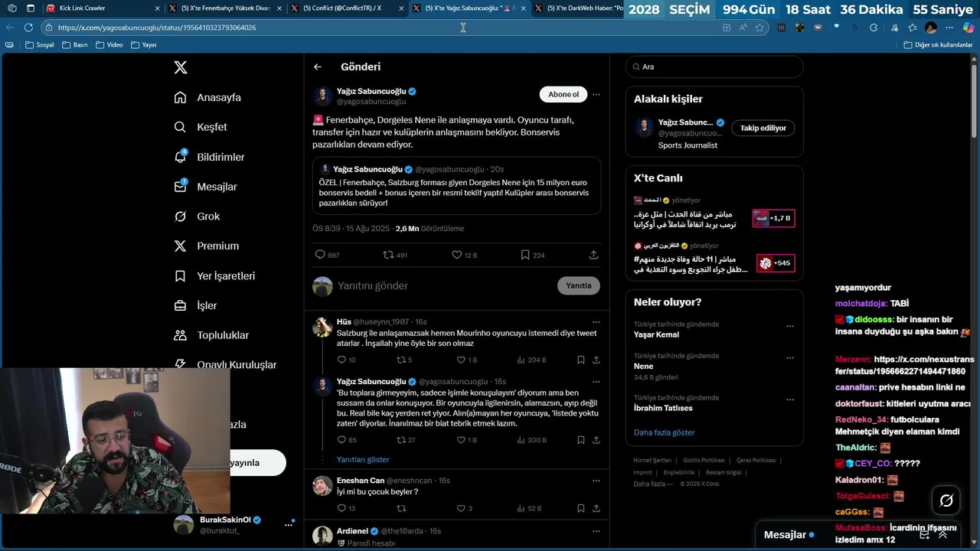This screenshot has width=980, height=551.
Task: Click the Ara search box
Action: click(x=714, y=67)
